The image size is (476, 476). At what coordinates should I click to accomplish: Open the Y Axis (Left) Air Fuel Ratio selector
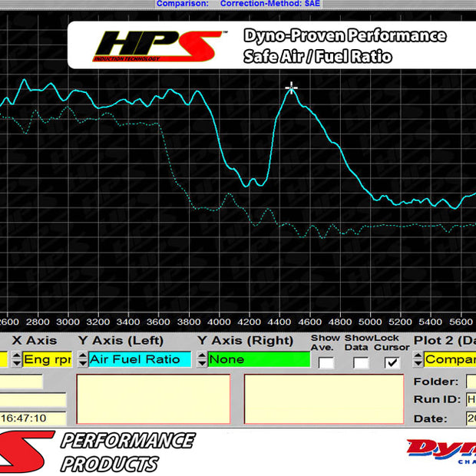coord(140,359)
